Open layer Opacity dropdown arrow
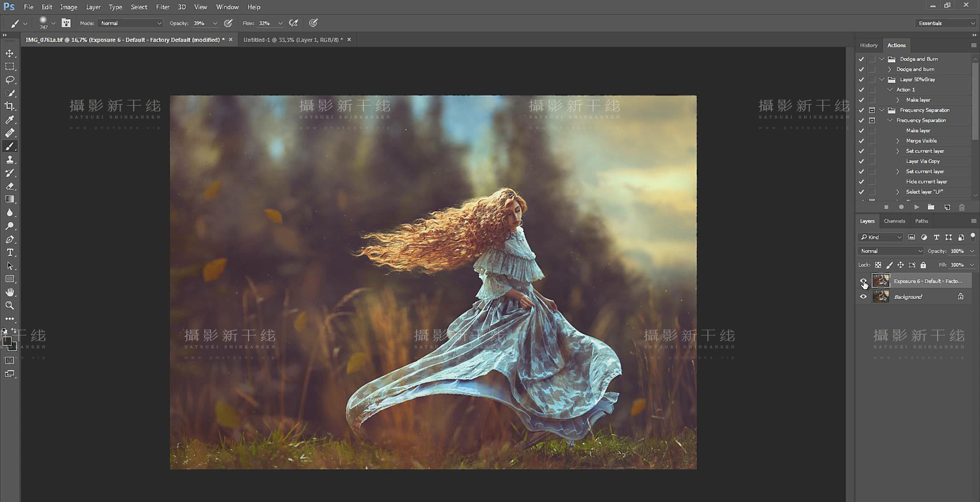Image resolution: width=980 pixels, height=502 pixels. (972, 251)
